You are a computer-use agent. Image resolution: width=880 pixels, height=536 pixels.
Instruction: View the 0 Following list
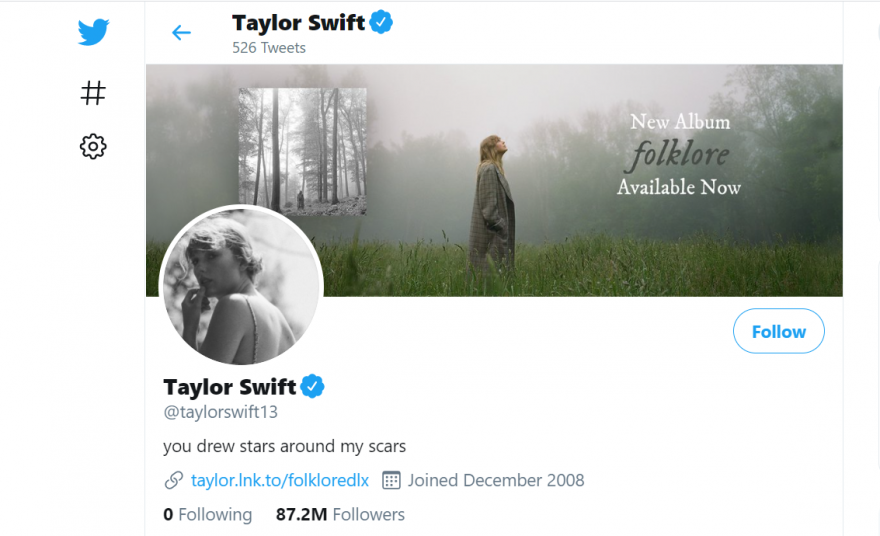pos(208,514)
